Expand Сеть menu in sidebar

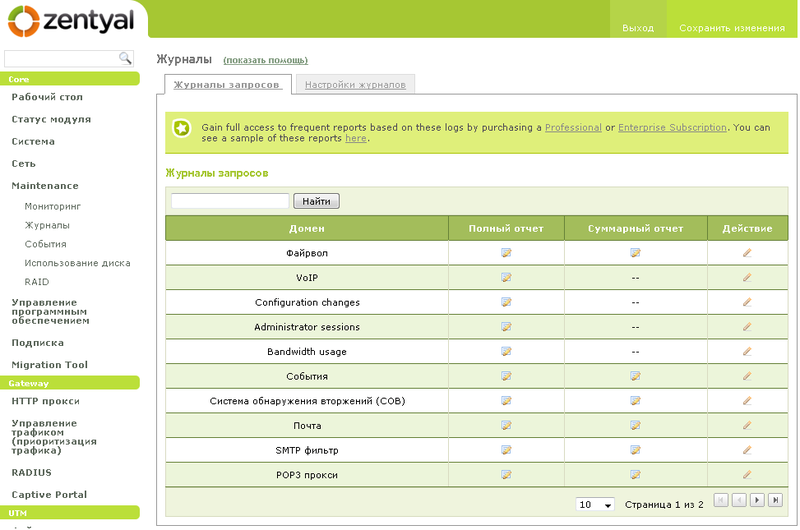[x=23, y=164]
